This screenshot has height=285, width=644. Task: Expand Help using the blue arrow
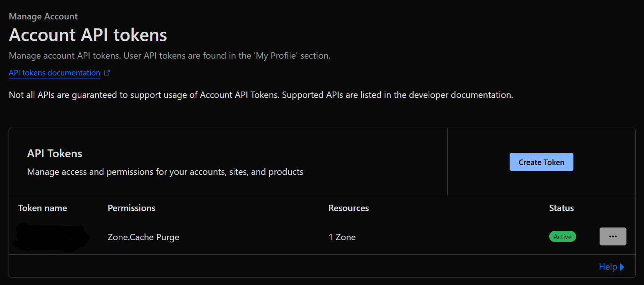pos(622,267)
